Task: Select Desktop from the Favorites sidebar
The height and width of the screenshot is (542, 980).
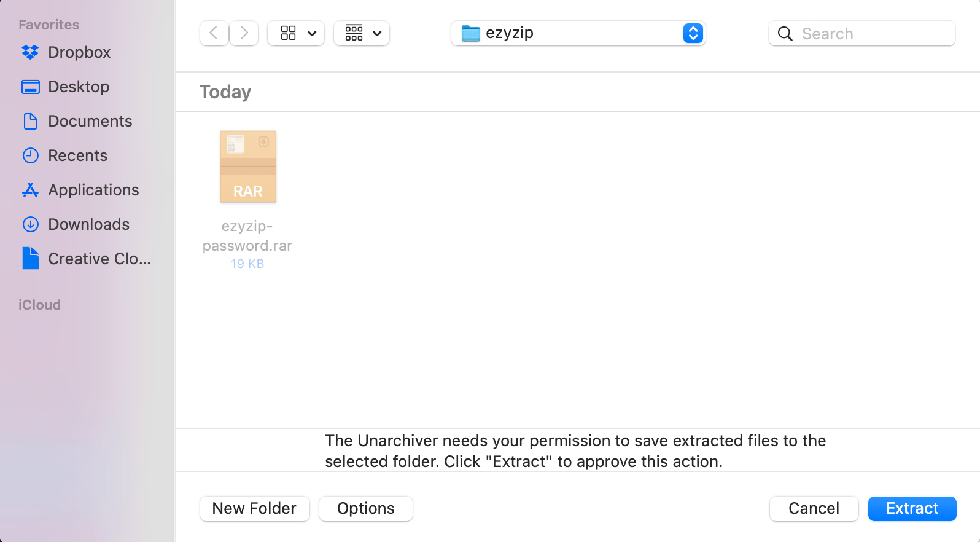Action: pyautogui.click(x=79, y=87)
